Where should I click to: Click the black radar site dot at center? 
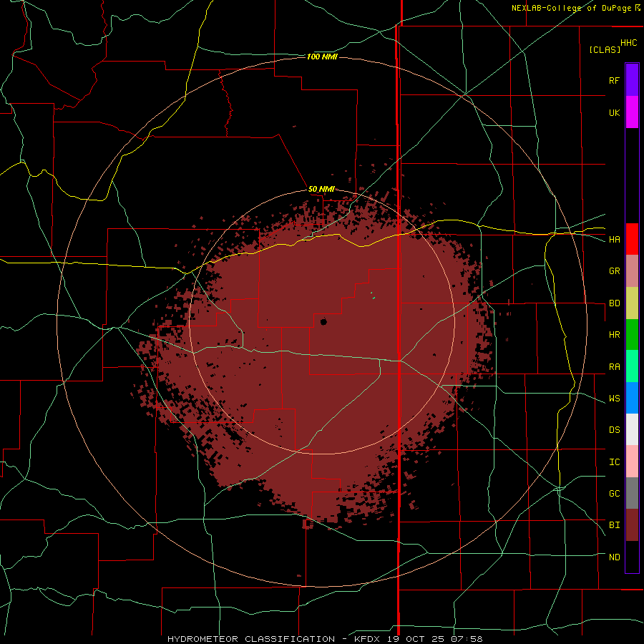click(323, 321)
